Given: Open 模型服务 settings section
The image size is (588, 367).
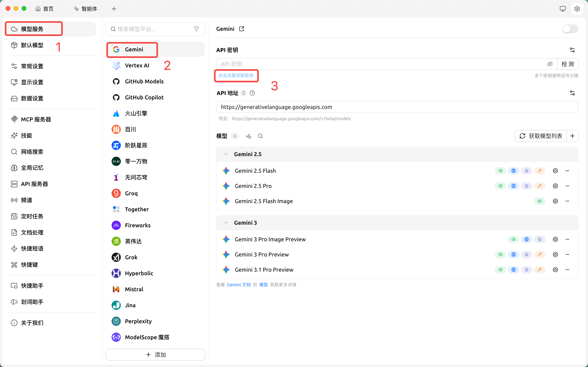Looking at the screenshot, I should point(51,29).
